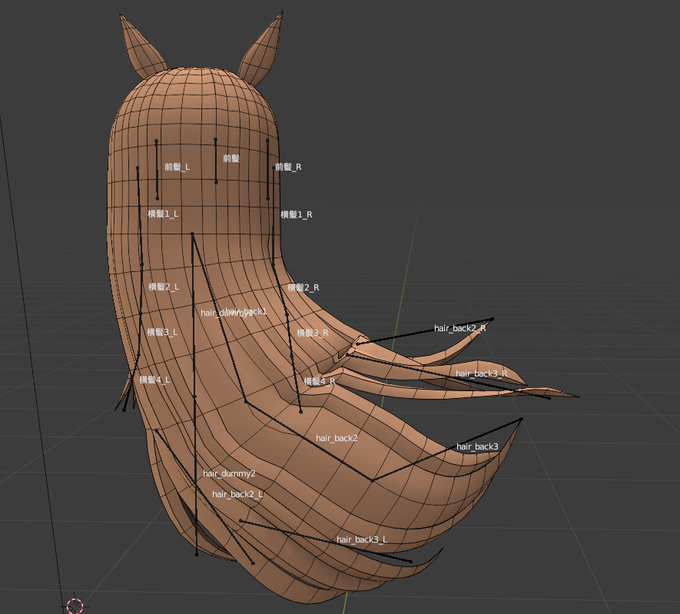680x614 pixels.
Task: Choose the 横髪3_L bone
Action: 162,332
